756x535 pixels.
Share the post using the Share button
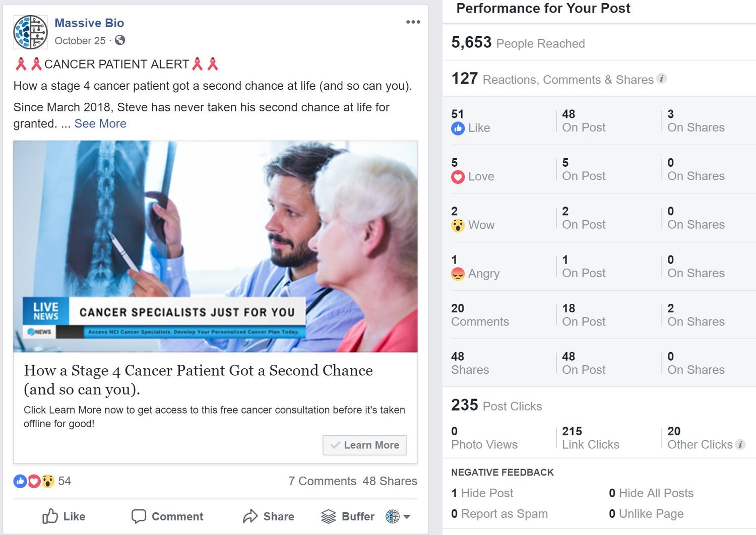[x=269, y=516]
